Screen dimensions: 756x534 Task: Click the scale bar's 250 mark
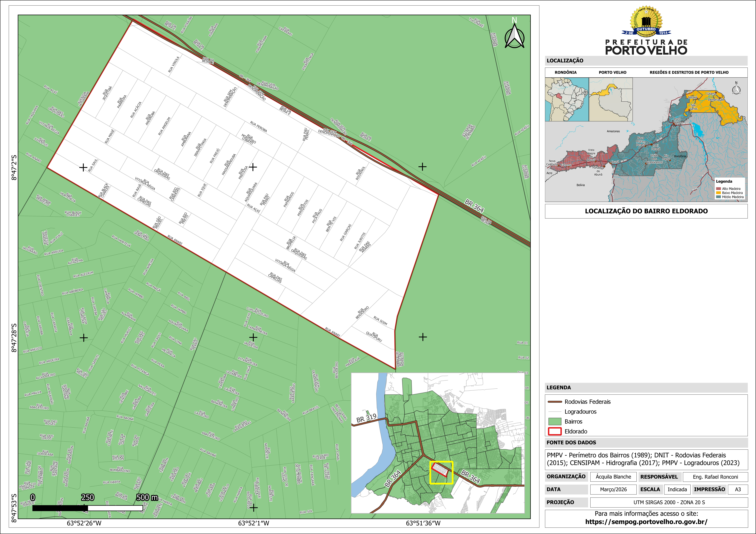pyautogui.click(x=88, y=497)
